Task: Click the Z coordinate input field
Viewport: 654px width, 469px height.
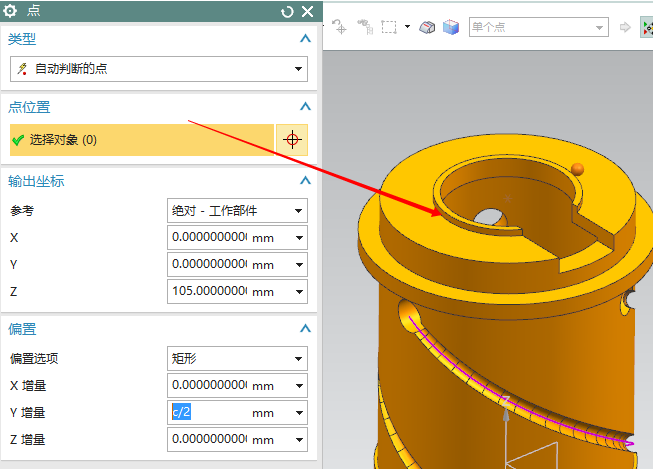Action: point(208,292)
